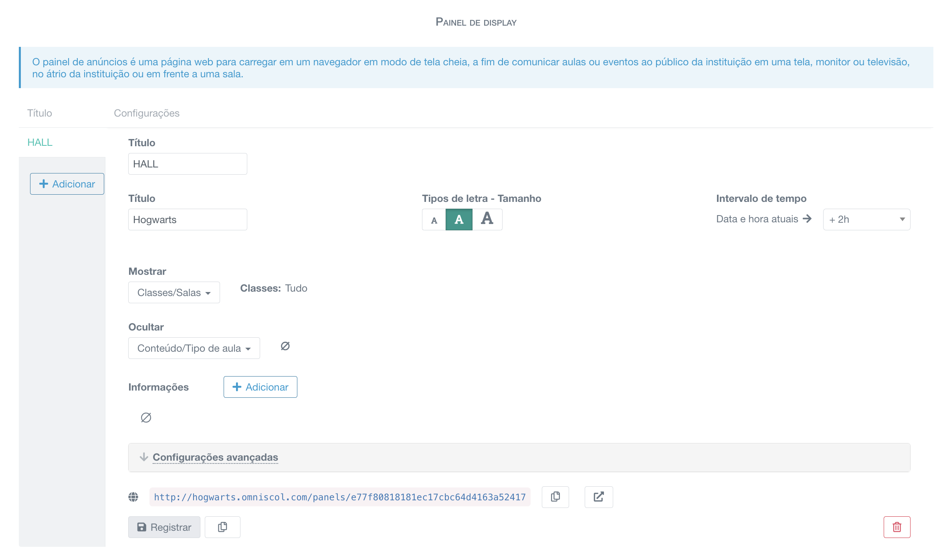Copy the panel URL
The height and width of the screenshot is (560, 945).
[555, 497]
